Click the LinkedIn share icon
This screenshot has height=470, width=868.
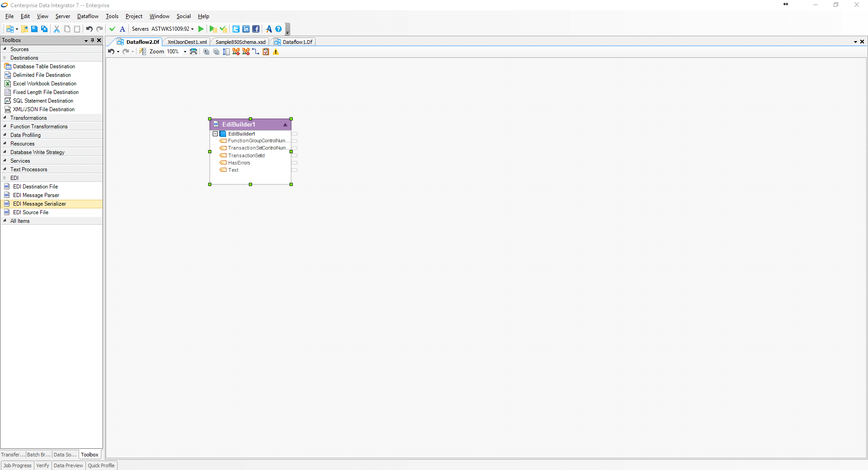246,29
